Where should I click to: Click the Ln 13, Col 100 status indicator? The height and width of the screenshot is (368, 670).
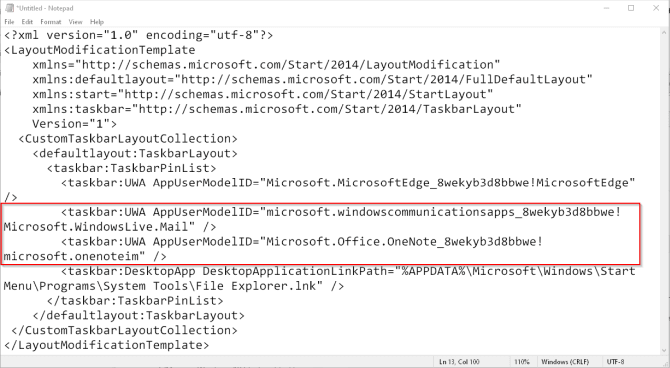(x=459, y=362)
